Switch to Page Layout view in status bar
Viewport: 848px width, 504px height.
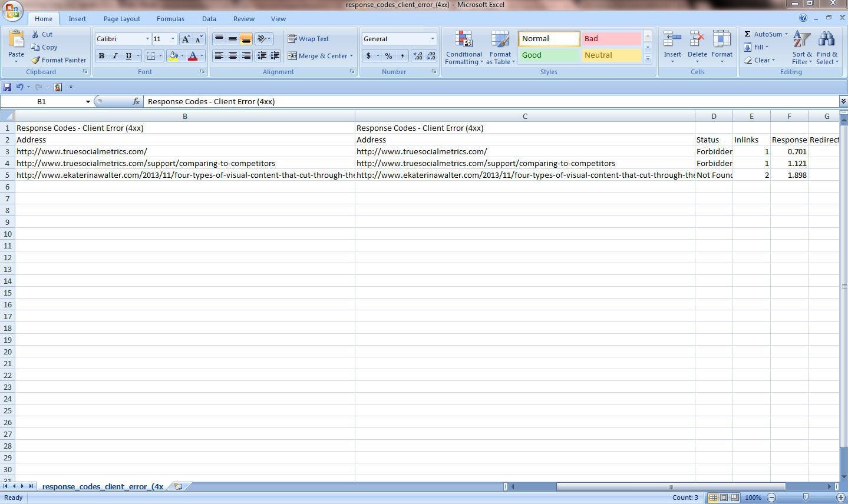coord(724,498)
